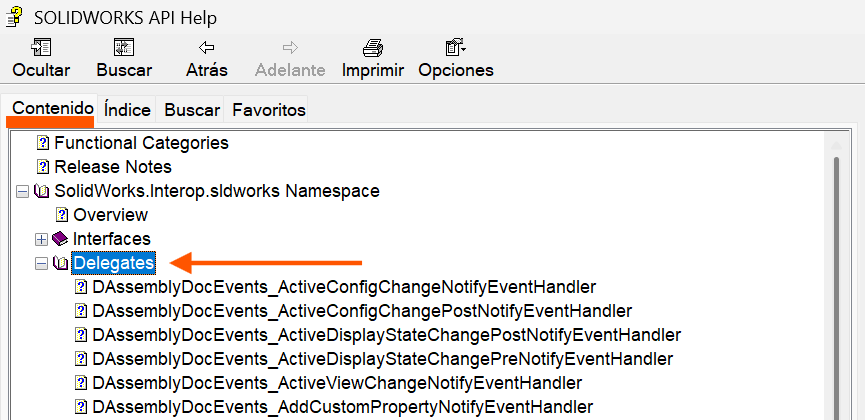The width and height of the screenshot is (865, 420).
Task: Click the Overview help page icon
Action: coord(62,215)
